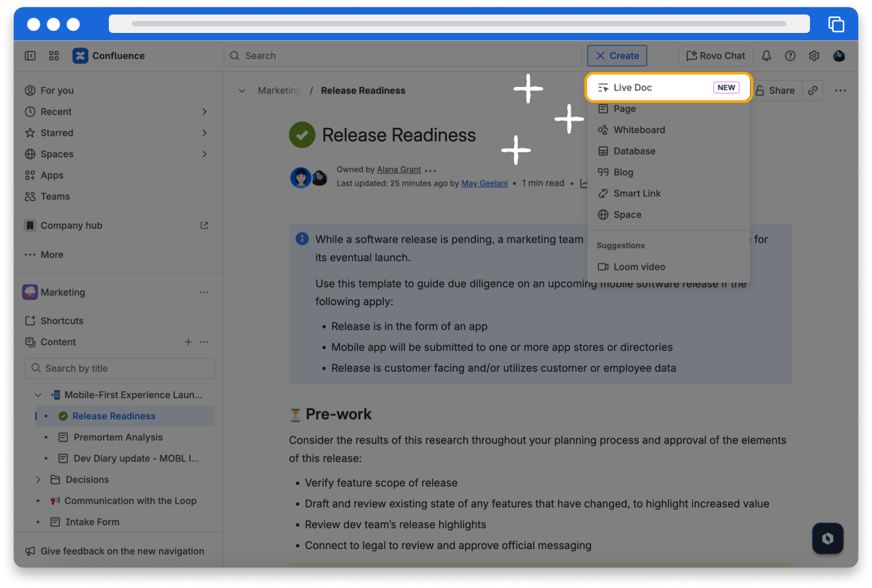The width and height of the screenshot is (872, 588).
Task: Copy link using the link icon
Action: coord(813,90)
